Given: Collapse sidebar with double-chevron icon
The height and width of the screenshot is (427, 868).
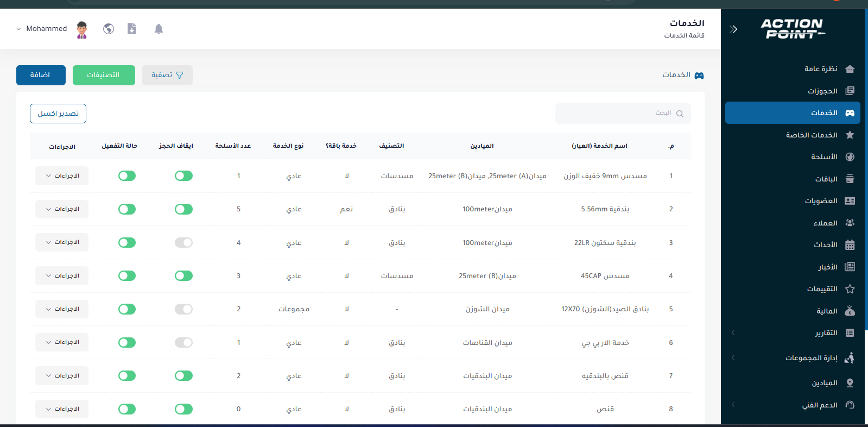Looking at the screenshot, I should (x=733, y=29).
